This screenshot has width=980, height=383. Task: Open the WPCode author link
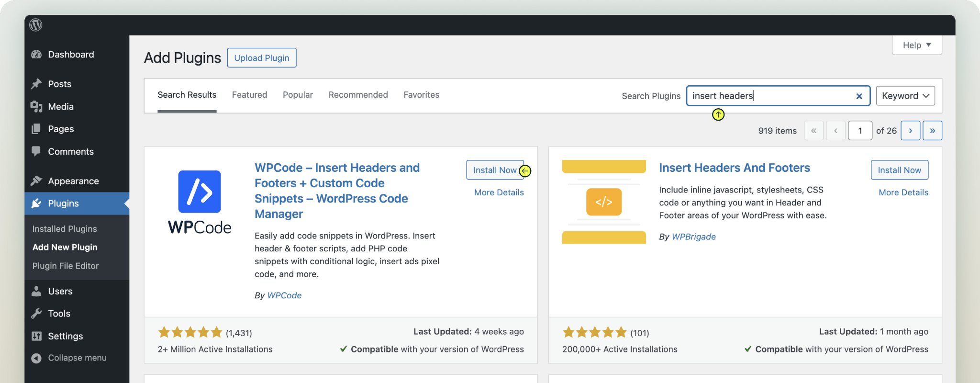coord(284,295)
